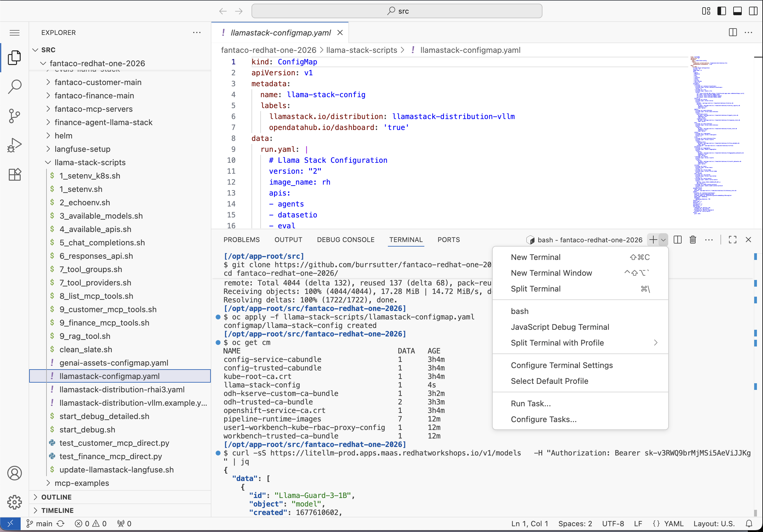This screenshot has width=763, height=532.
Task: Toggle the primary side bar visibility
Action: click(721, 11)
